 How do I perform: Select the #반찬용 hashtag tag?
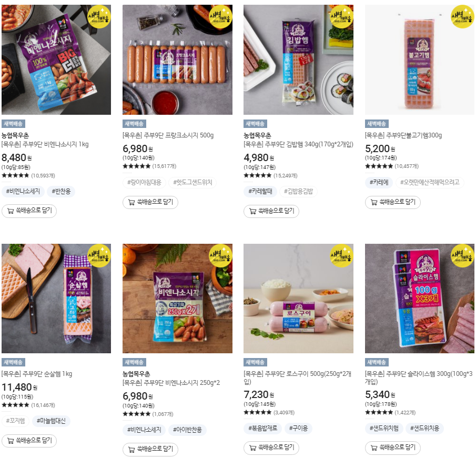click(x=61, y=192)
